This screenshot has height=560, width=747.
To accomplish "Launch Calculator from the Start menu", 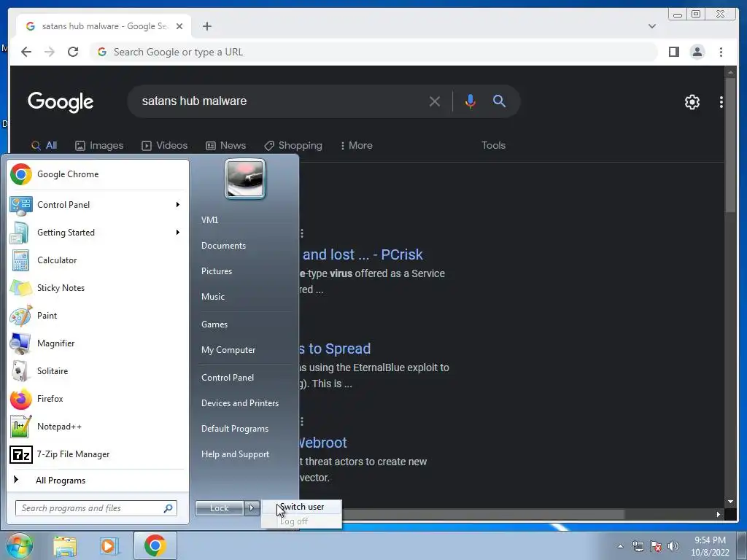I will (98, 260).
